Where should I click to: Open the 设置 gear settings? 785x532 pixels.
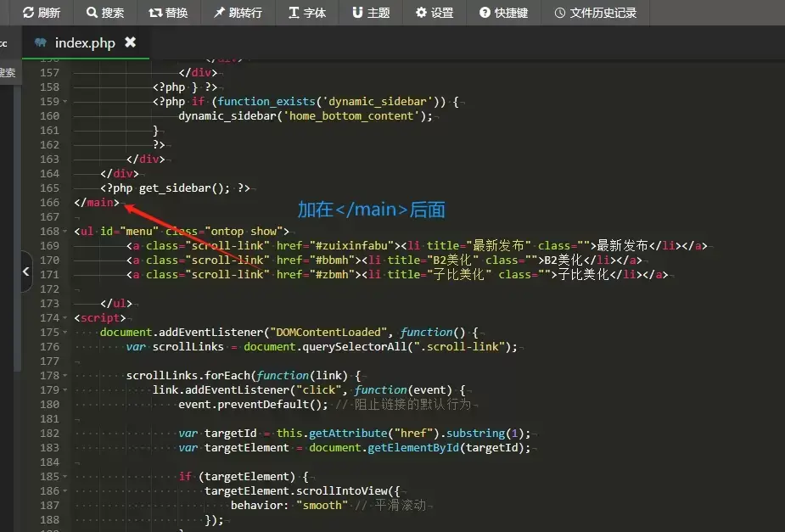pyautogui.click(x=435, y=13)
